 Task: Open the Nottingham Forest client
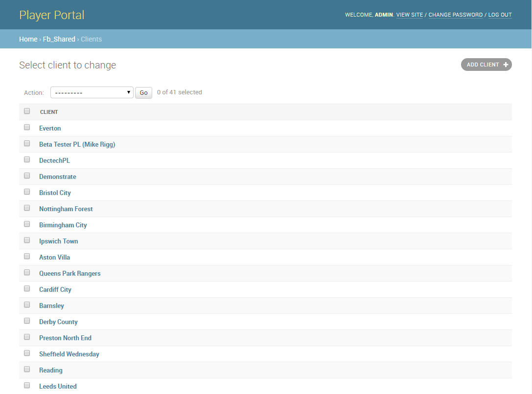[66, 209]
